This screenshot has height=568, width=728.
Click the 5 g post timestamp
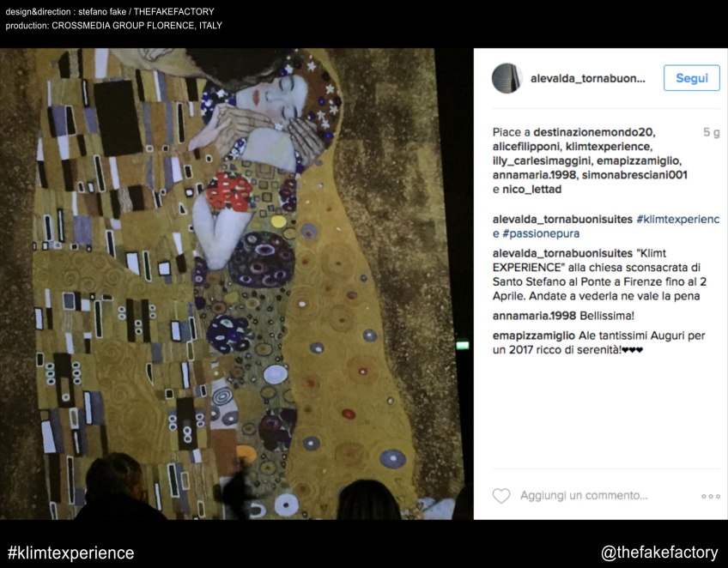[x=712, y=132]
